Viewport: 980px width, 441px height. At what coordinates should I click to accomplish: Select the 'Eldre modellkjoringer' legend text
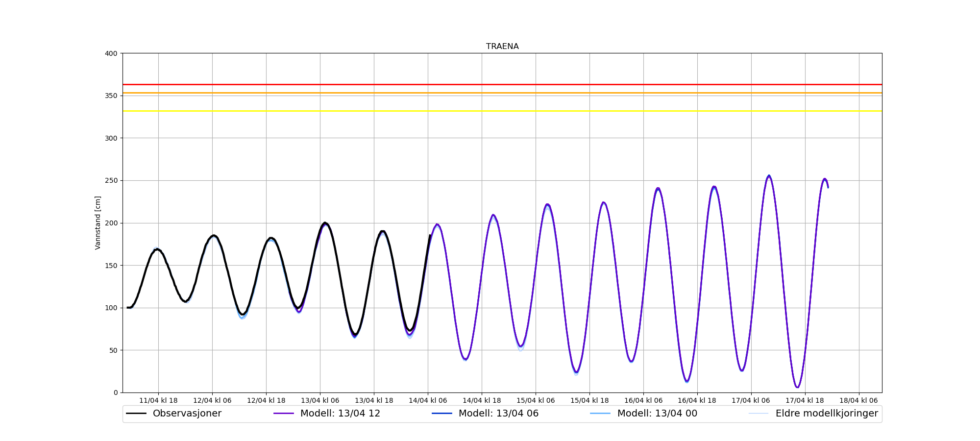827,414
